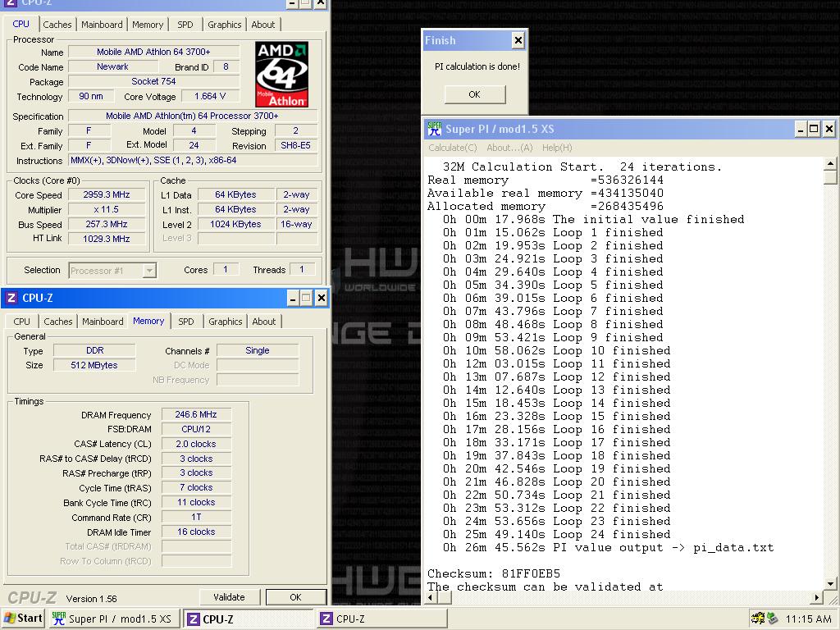Click the OK button in CPU-Z Memory window
Image resolution: width=840 pixels, height=630 pixels.
click(x=295, y=597)
